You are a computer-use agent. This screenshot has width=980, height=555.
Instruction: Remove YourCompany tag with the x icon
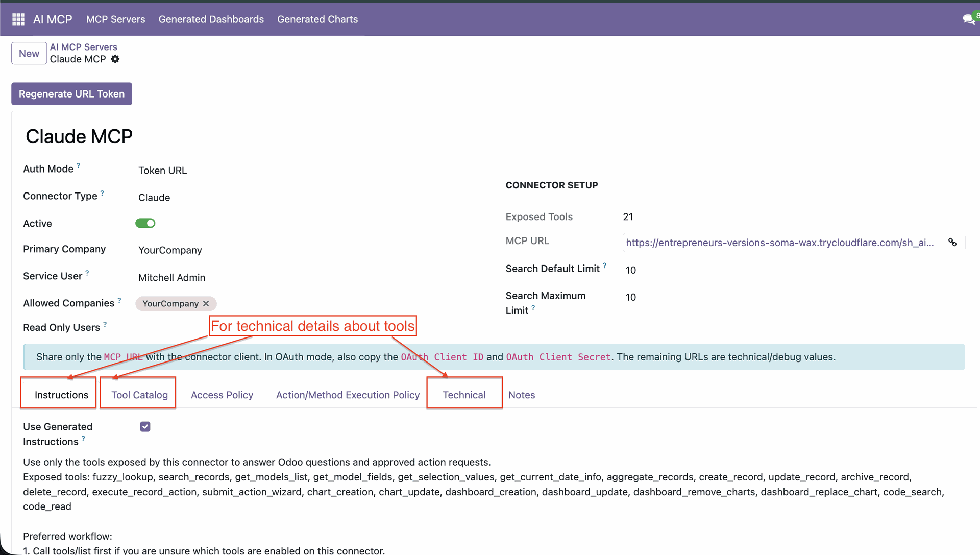click(206, 304)
